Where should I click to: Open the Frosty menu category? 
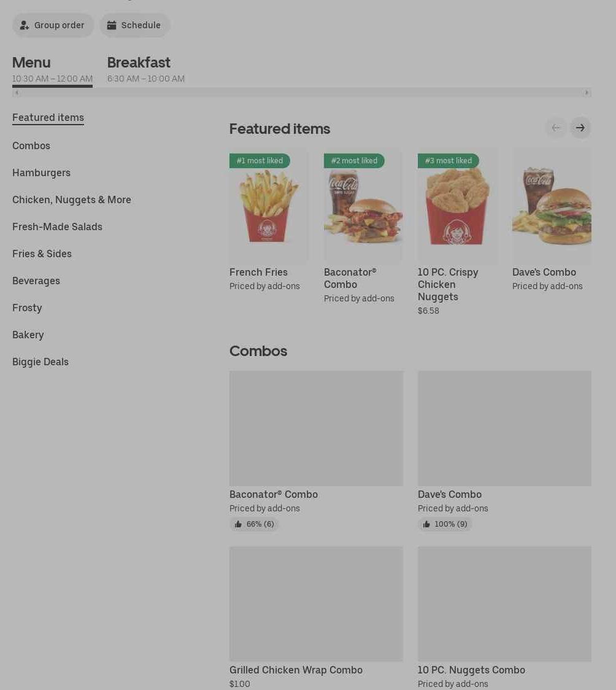[27, 308]
